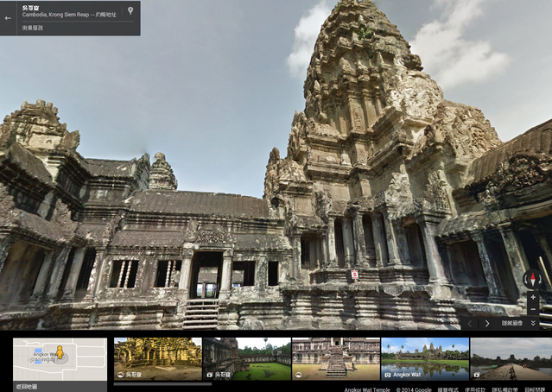The image size is (552, 392).
Task: Go to previous image with left chevron
Action: point(470,324)
